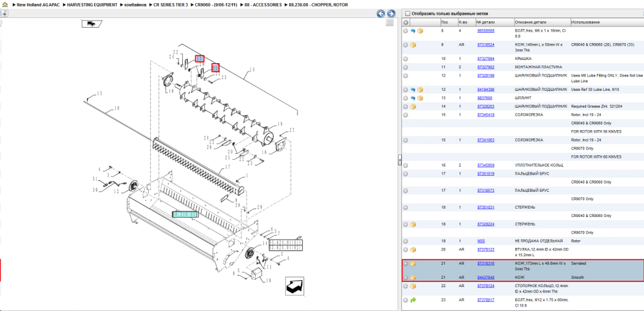Screen dimensions: 644x311
Task: Open part number link 84194396
Action: click(x=486, y=90)
